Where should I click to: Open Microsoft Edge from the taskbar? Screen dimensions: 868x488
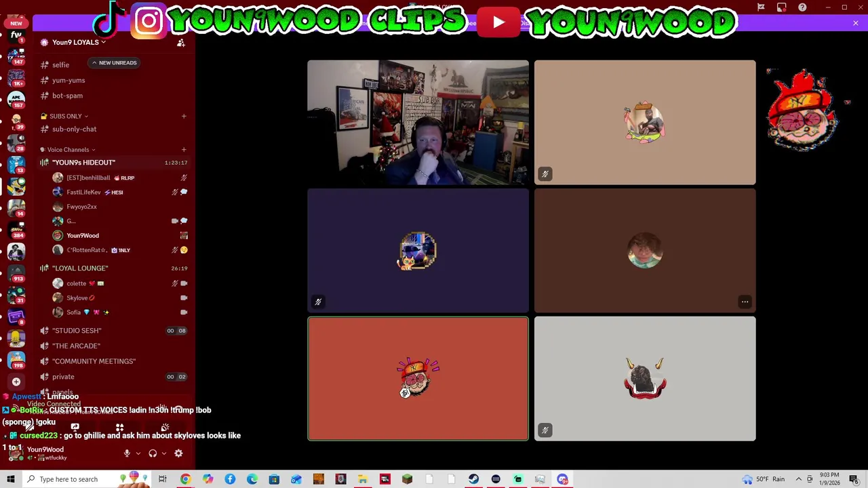tap(252, 479)
